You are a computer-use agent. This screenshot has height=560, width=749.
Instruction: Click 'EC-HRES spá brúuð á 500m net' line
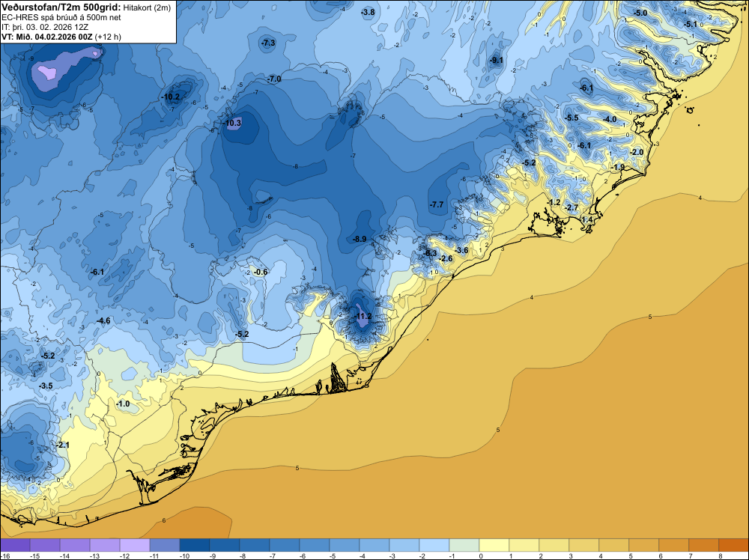pos(61,17)
